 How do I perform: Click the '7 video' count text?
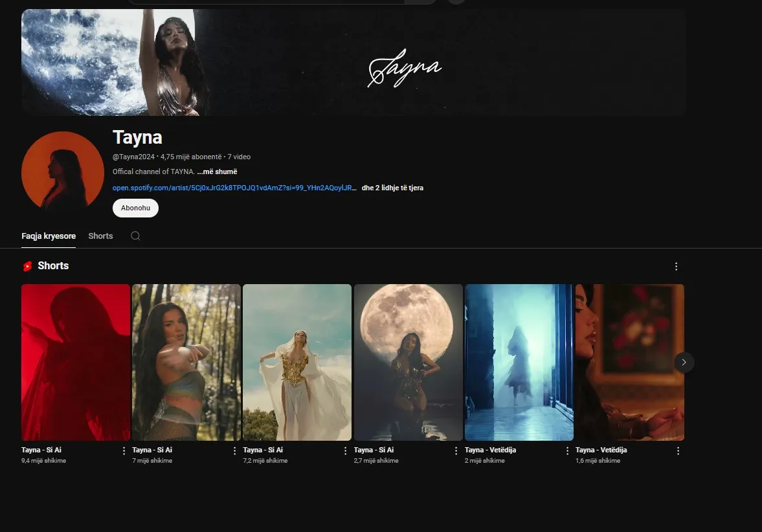tap(239, 157)
